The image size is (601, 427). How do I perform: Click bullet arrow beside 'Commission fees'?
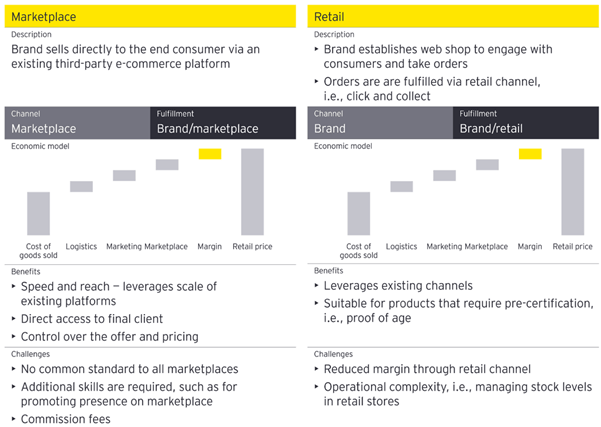tap(13, 419)
